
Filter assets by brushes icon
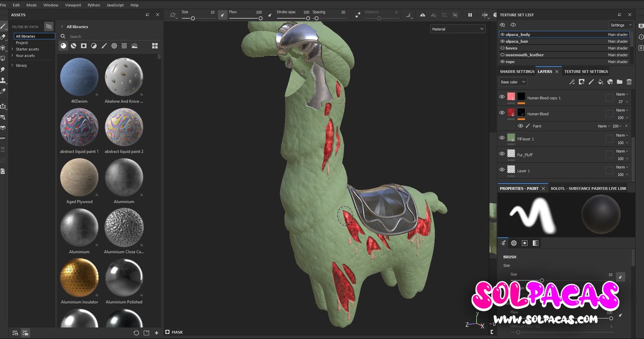104,46
